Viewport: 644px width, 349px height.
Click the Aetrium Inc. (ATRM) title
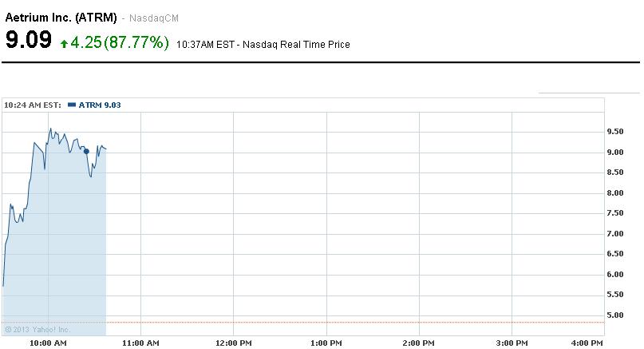pyautogui.click(x=61, y=17)
